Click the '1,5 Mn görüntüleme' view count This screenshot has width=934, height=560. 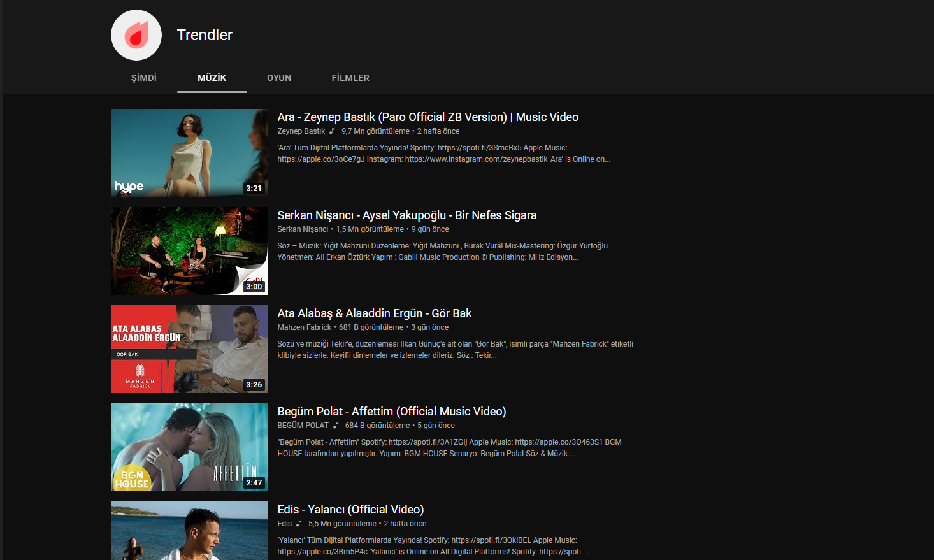[x=370, y=229]
